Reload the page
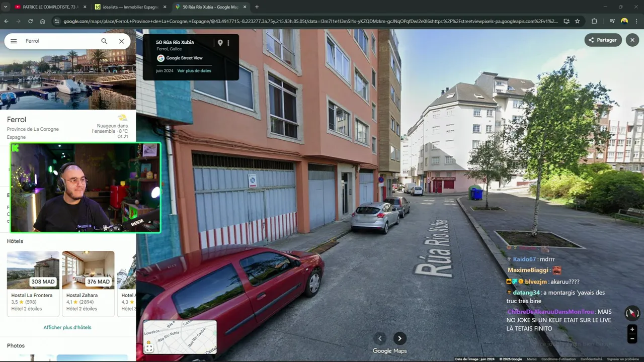This screenshot has height=362, width=644. coord(30,21)
